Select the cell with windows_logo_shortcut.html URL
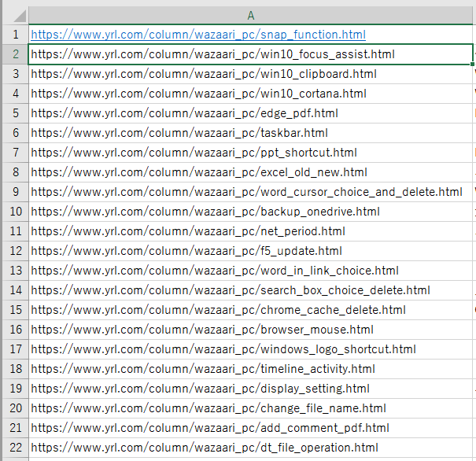 click(x=251, y=349)
